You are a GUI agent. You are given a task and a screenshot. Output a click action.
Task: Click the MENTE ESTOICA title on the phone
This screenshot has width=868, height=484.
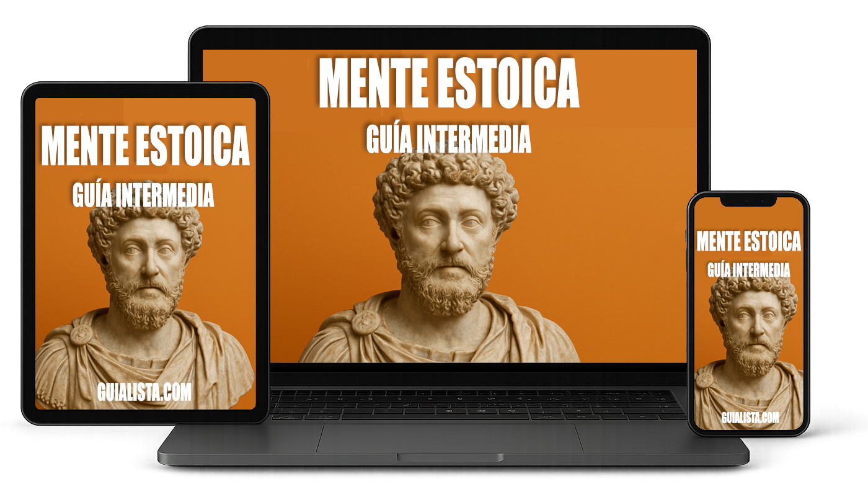(748, 241)
